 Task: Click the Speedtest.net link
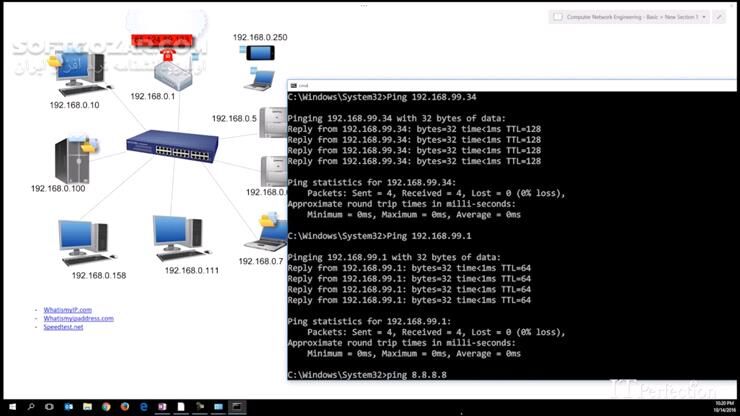click(64, 327)
